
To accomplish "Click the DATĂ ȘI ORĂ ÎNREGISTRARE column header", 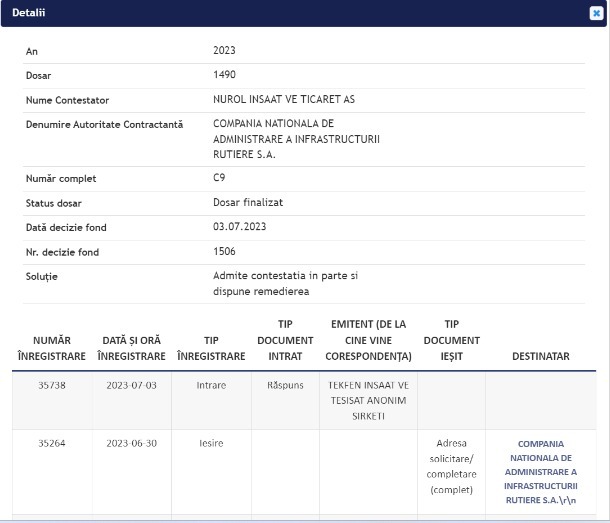I will coord(131,348).
